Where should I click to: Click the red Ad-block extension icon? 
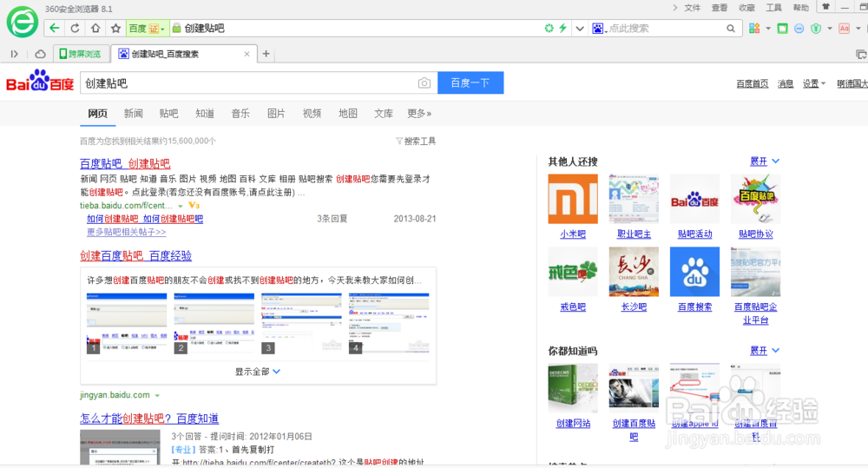click(x=845, y=29)
